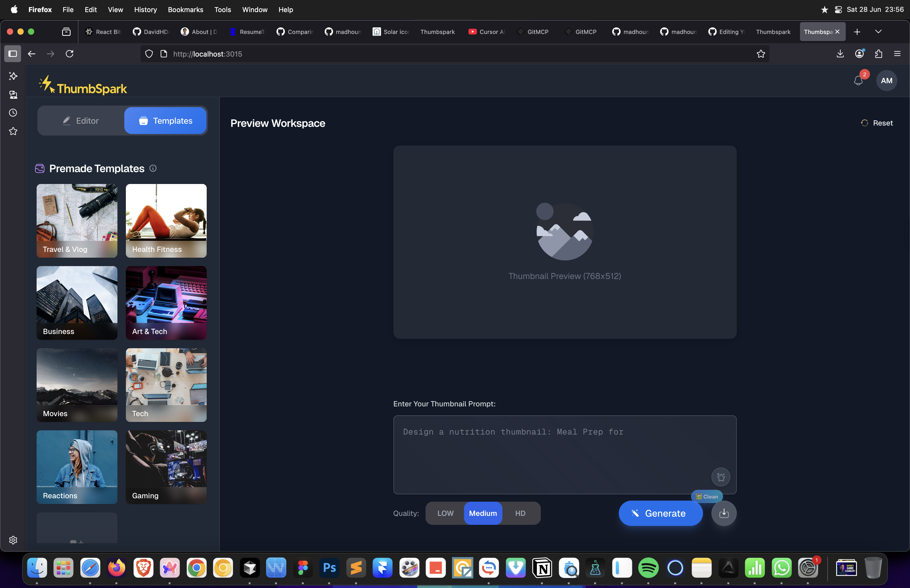Viewport: 910px width, 588px height.
Task: Open the Firefox hamburger application menu
Action: coord(897,54)
